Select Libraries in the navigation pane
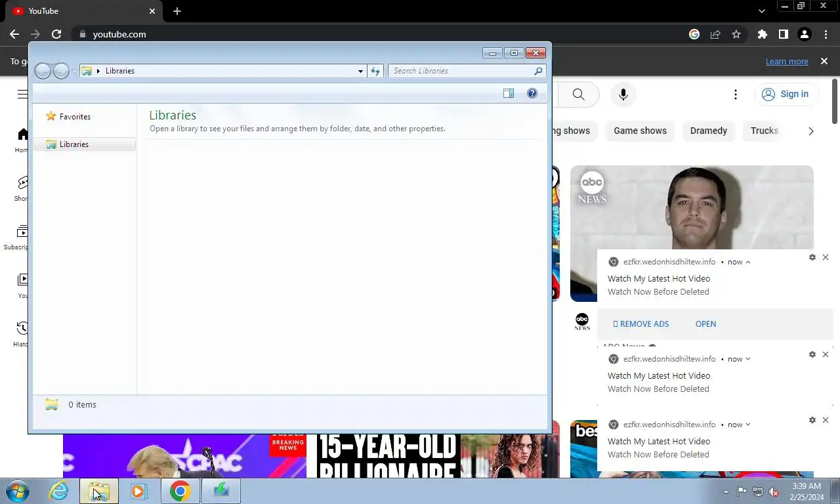Viewport: 840px width, 504px height. click(85, 144)
